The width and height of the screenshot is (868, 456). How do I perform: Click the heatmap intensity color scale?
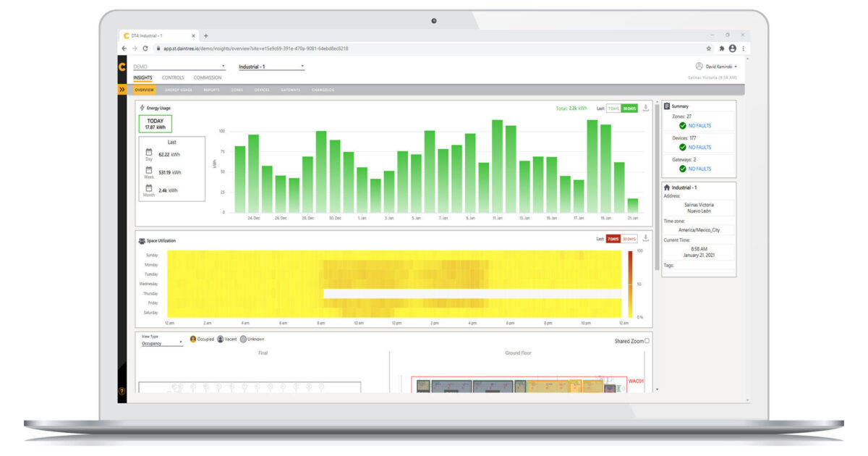[631, 282]
